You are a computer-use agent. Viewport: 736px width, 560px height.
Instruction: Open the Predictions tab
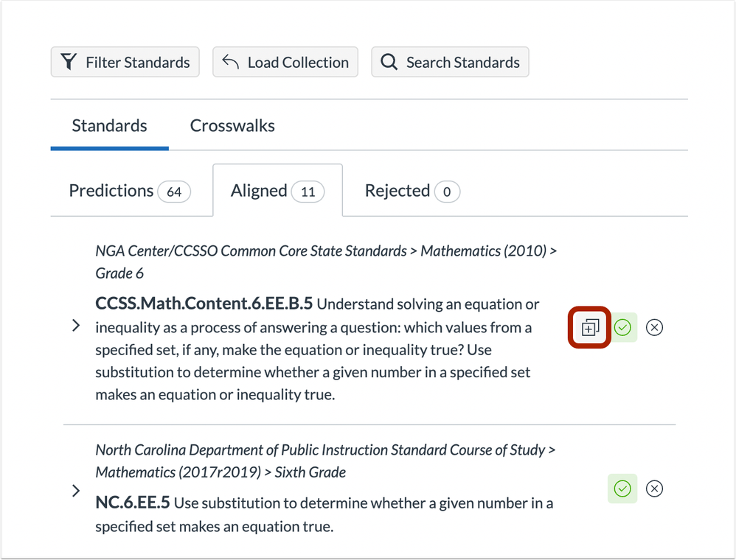point(130,191)
